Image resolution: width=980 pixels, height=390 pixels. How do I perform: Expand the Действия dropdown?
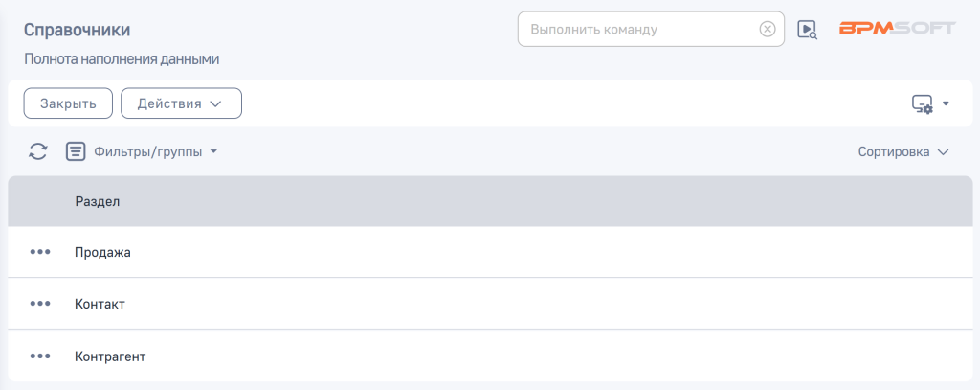point(181,103)
